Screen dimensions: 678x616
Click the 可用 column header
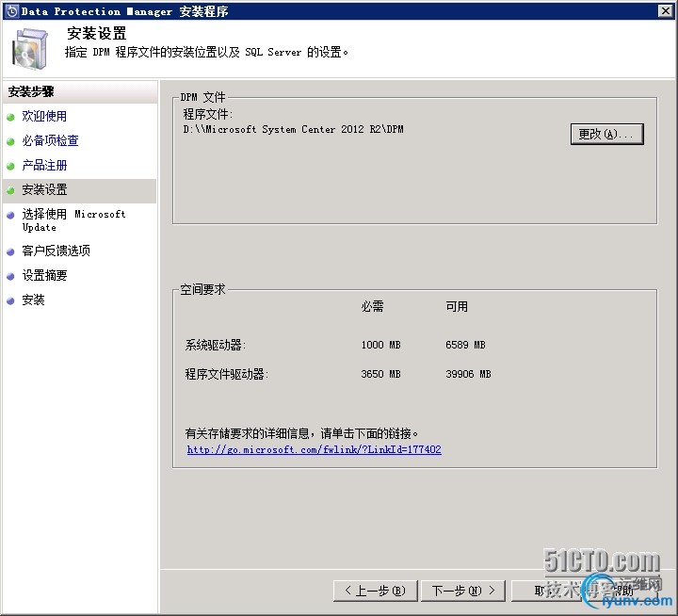coord(457,307)
